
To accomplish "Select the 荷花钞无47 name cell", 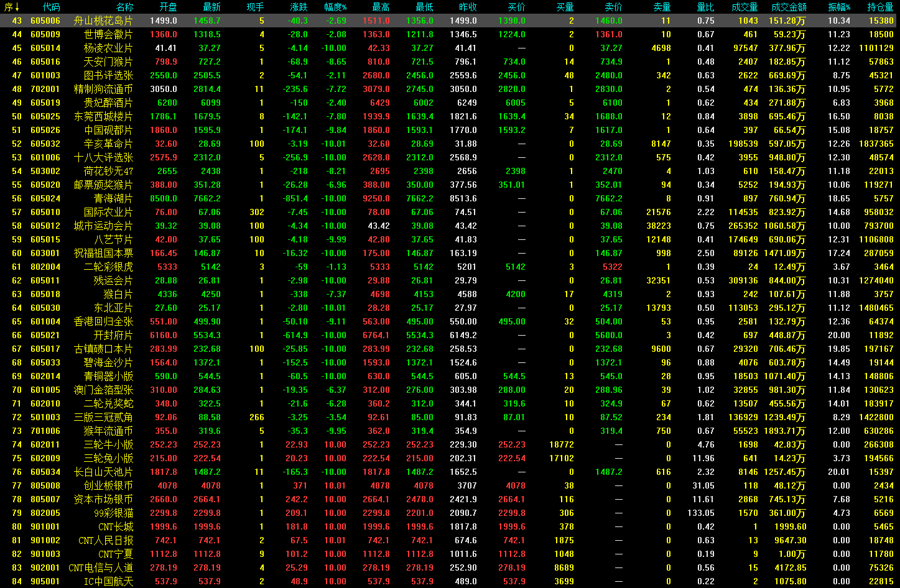I will click(108, 171).
